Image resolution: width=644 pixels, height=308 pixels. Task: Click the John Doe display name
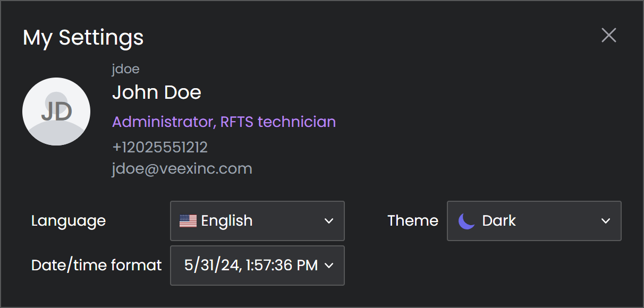(x=157, y=92)
